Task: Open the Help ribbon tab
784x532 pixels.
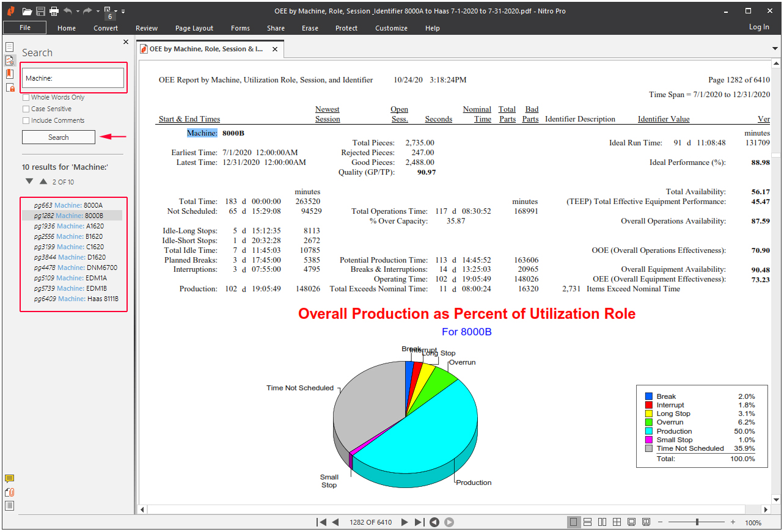Action: point(433,28)
